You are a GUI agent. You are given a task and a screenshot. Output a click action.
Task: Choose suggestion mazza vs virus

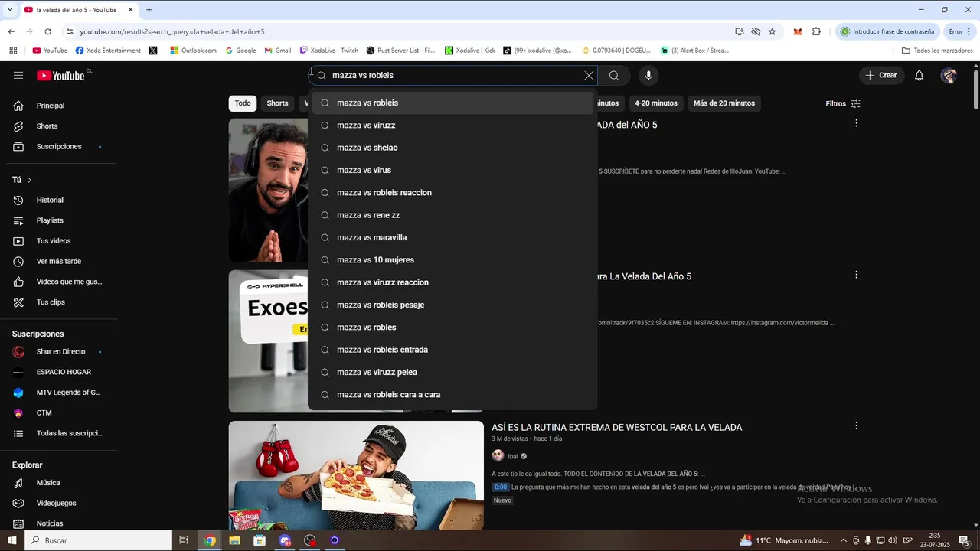(452, 170)
